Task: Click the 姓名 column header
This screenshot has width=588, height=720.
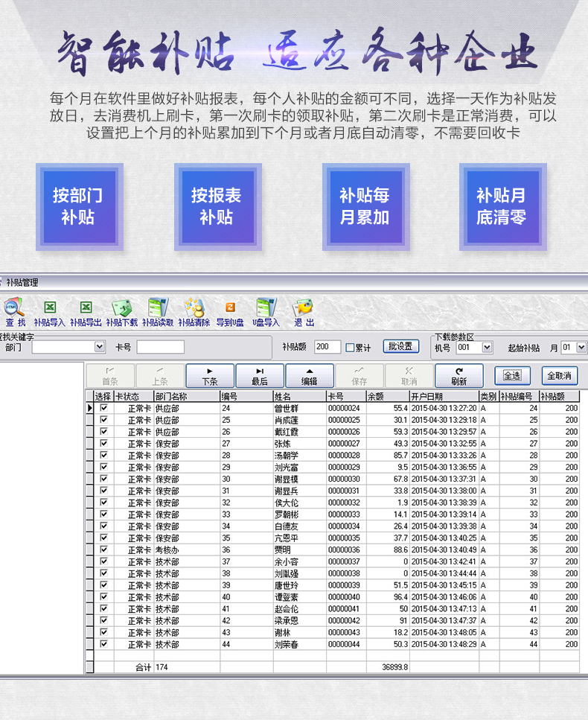Action: pyautogui.click(x=300, y=396)
